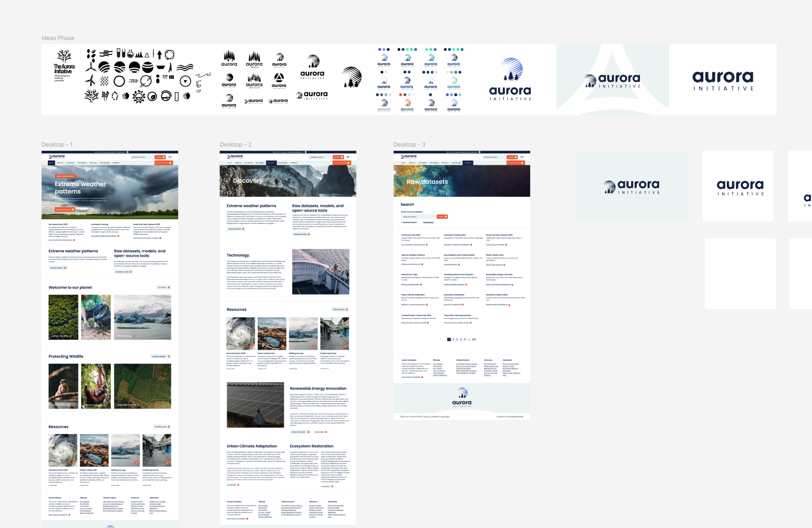This screenshot has height=528, width=812.
Task: Click the orange arrow on the hero button
Action: (73, 209)
